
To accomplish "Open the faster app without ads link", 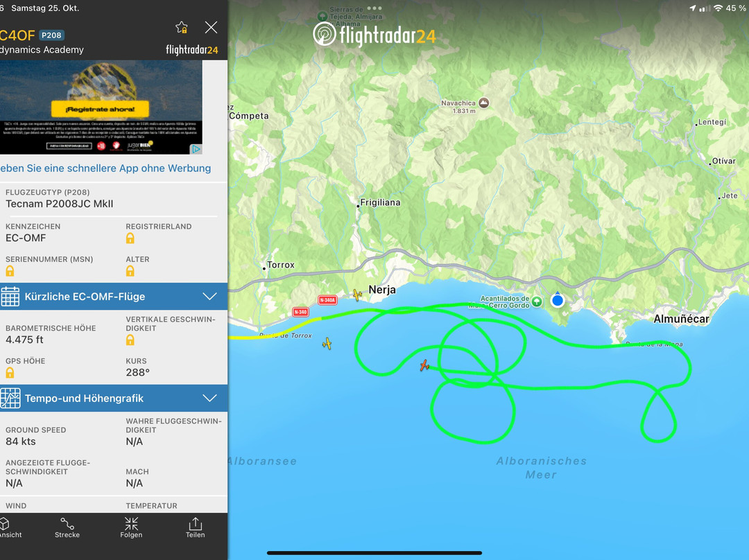I will tap(105, 168).
